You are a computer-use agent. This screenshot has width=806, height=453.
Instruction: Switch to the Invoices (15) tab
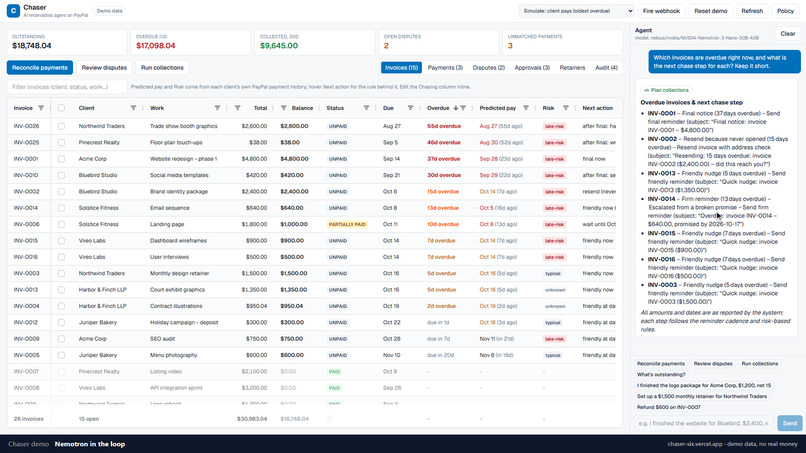pos(401,67)
